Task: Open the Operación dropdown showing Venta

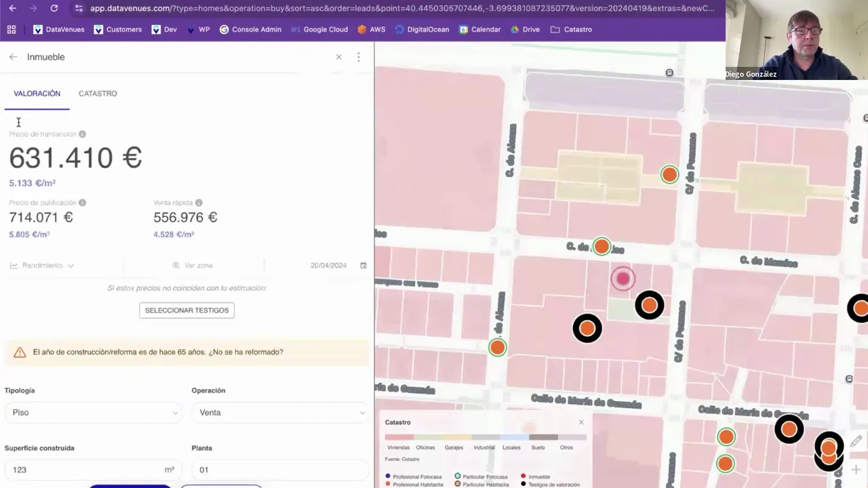Action: coord(279,412)
